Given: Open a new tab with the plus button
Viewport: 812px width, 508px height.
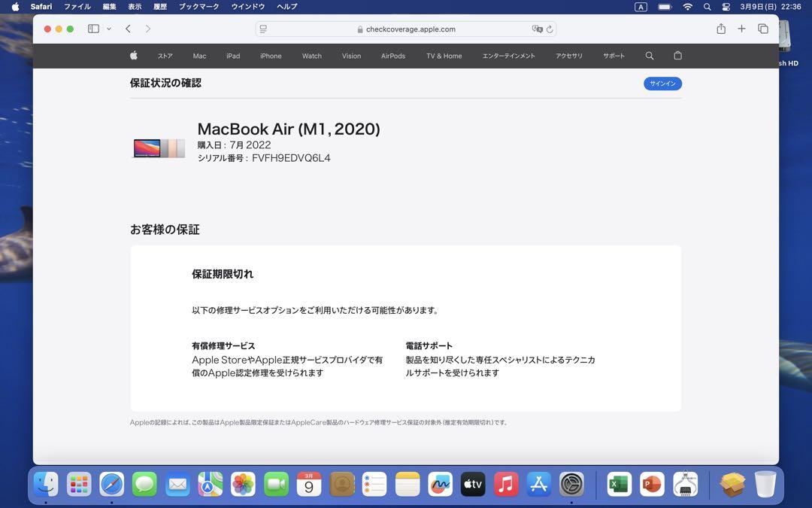Looking at the screenshot, I should (x=741, y=29).
